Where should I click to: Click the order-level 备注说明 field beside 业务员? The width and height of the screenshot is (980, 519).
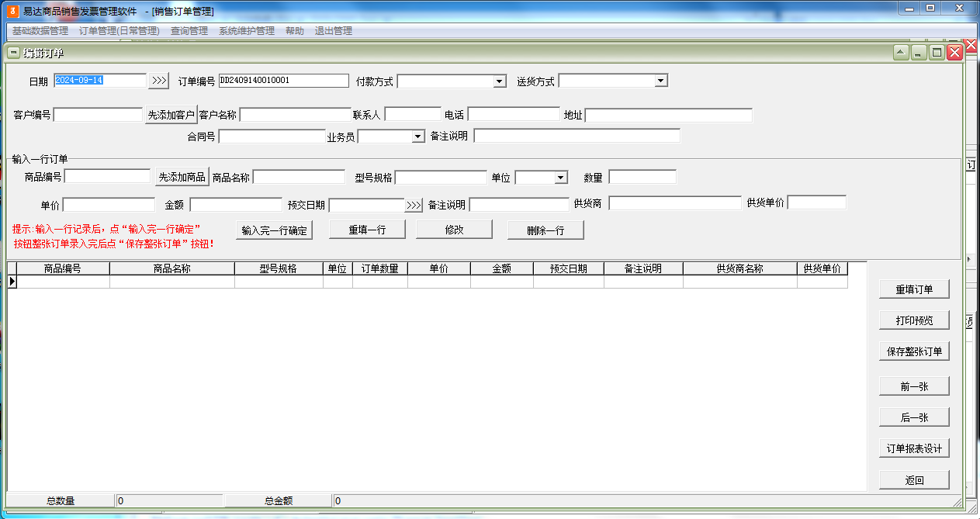[x=577, y=136]
